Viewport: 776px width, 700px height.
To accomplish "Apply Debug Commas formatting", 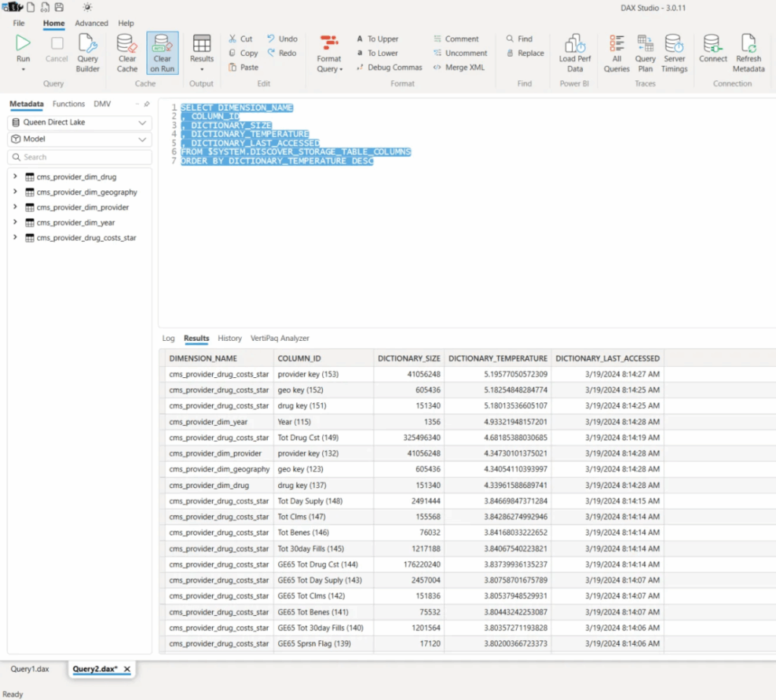I will (x=390, y=67).
